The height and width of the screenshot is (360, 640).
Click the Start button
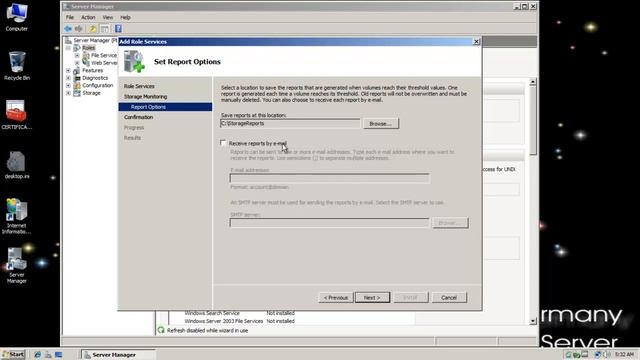pyautogui.click(x=13, y=354)
